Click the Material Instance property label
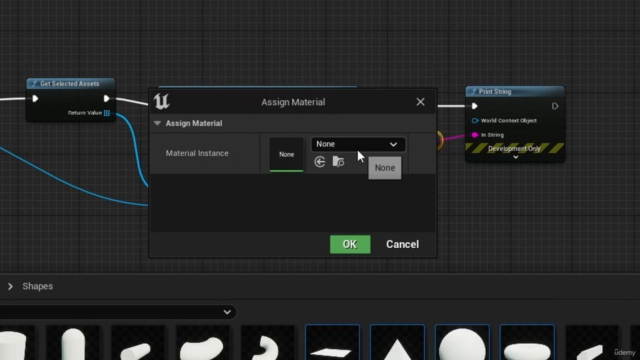 [197, 153]
